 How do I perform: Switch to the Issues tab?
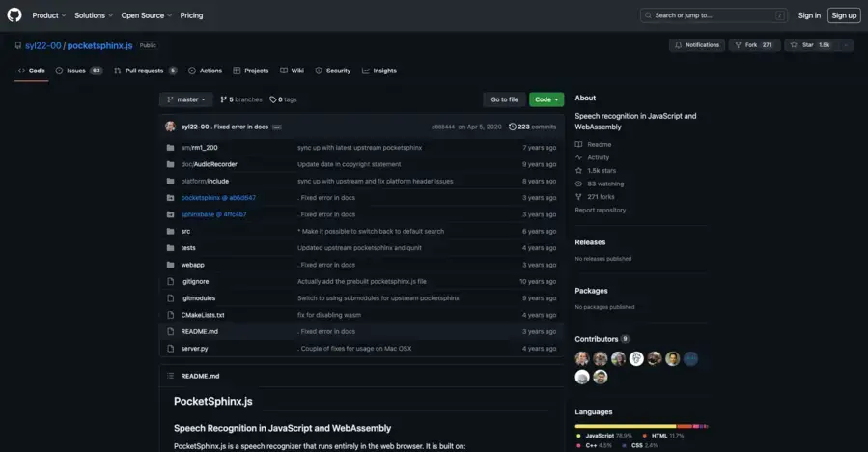pyautogui.click(x=78, y=71)
